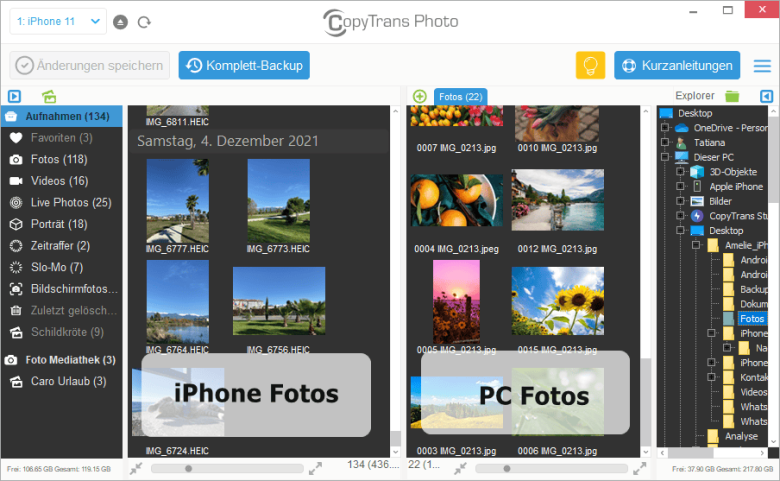Click the green Explorer folder icon
The width and height of the screenshot is (780, 481).
[x=732, y=96]
